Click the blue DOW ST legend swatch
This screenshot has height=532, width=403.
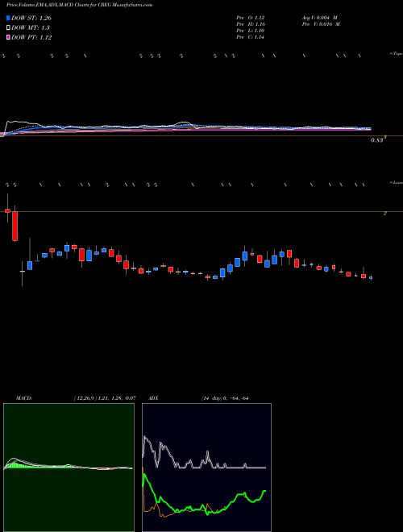click(x=8, y=18)
